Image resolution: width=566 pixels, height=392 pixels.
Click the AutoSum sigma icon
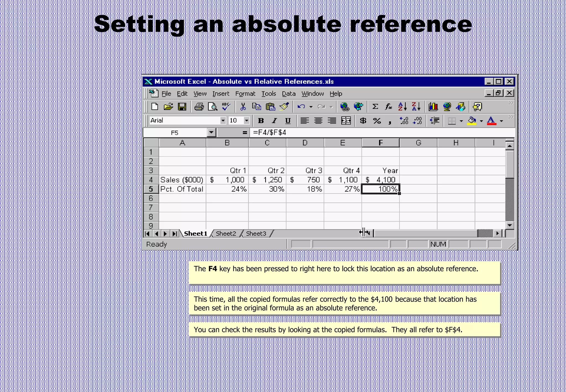[x=375, y=107]
